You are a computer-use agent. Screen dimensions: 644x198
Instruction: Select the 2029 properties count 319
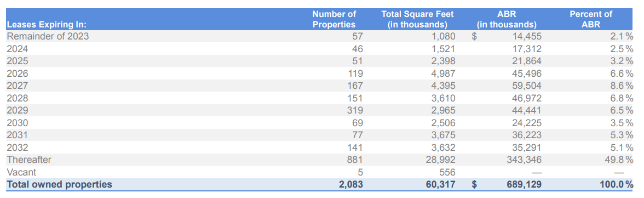pyautogui.click(x=355, y=110)
